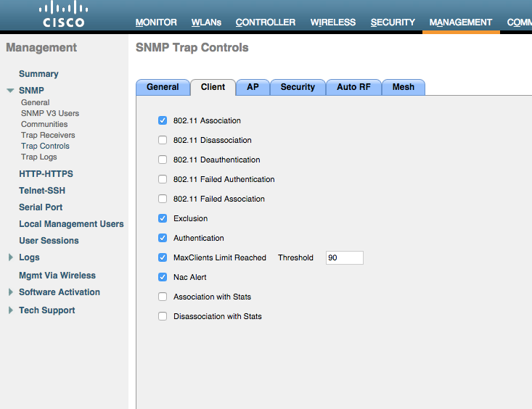
Task: Expand the Software Activation section
Action: (x=10, y=292)
